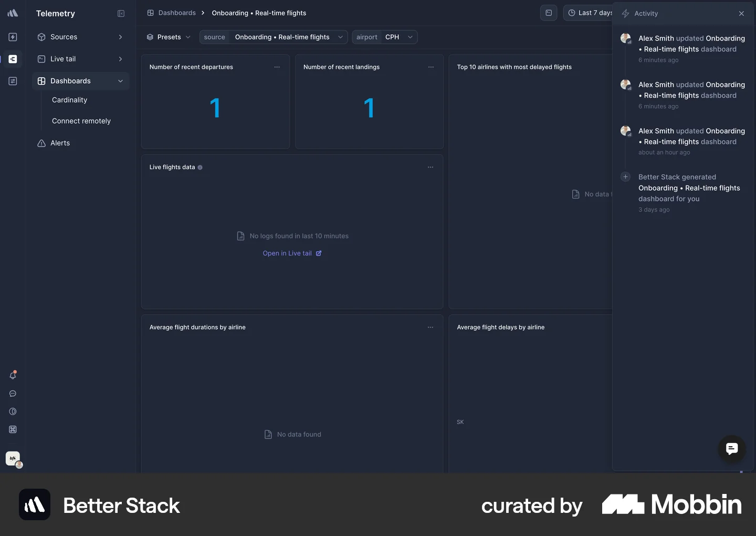Open the lightning bolt Uptime icon in rail
The image size is (756, 536).
pos(13,37)
